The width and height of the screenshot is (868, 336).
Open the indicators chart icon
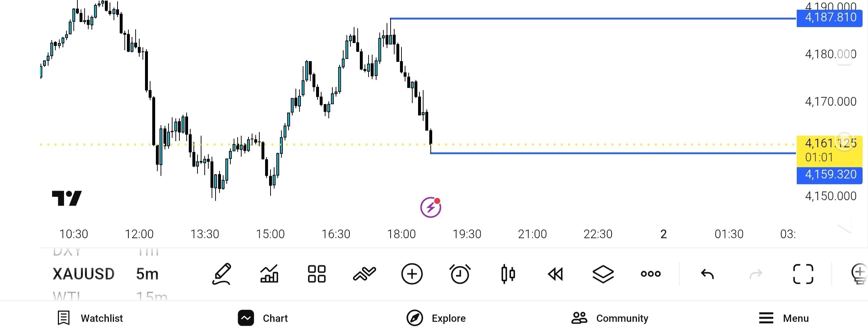(269, 274)
